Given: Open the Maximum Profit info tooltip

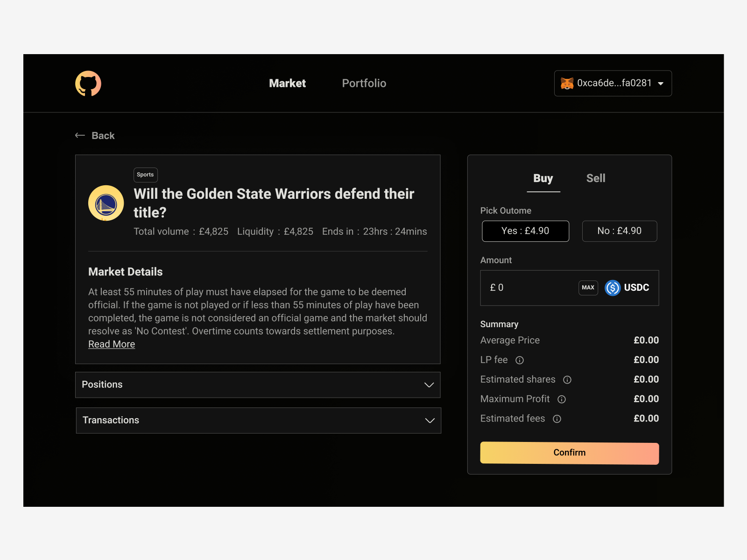Looking at the screenshot, I should tap(562, 399).
